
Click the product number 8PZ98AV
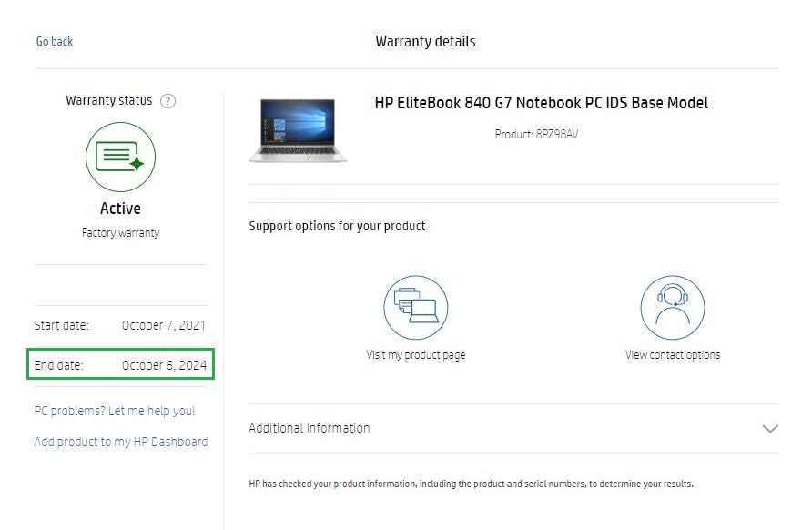pyautogui.click(x=537, y=134)
